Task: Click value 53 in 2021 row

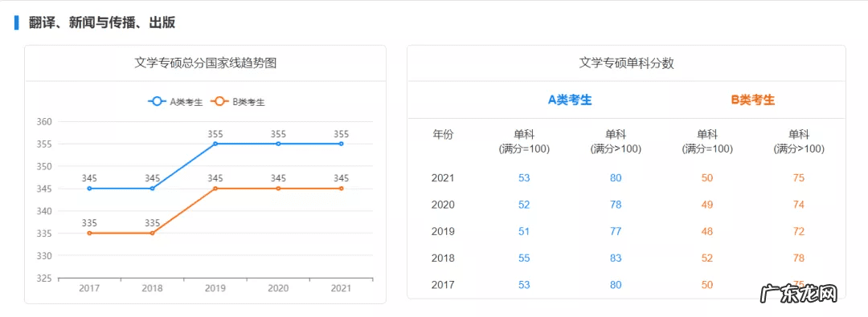Action: click(x=524, y=178)
